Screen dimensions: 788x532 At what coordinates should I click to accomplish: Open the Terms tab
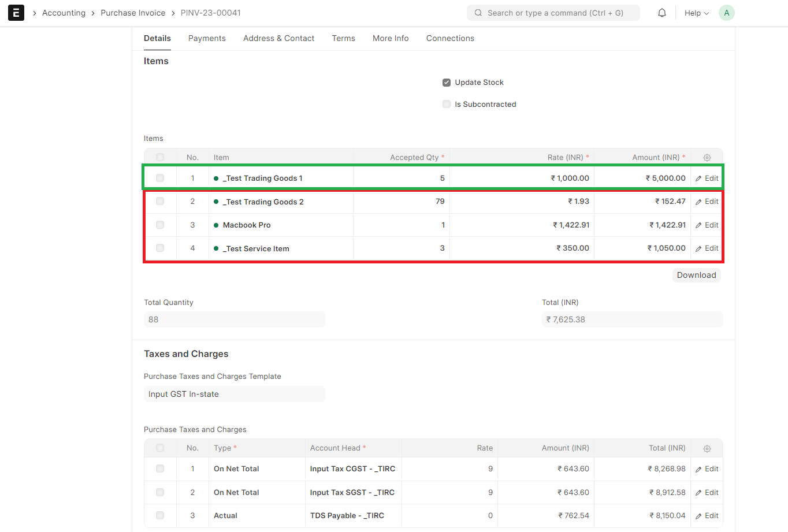click(x=343, y=38)
